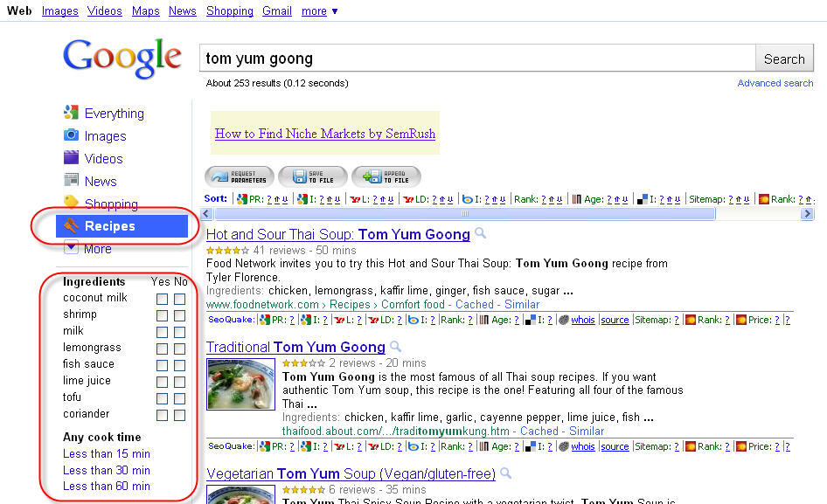This screenshot has width=827, height=504.
Task: Click the Yahoo L icon in Sort bar
Action: 355,199
